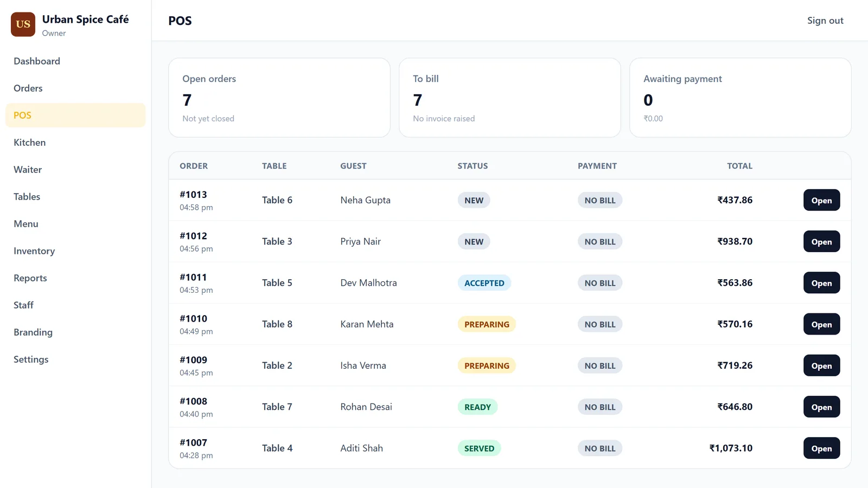Image resolution: width=868 pixels, height=488 pixels.
Task: Click the To bill summary card
Action: 510,98
